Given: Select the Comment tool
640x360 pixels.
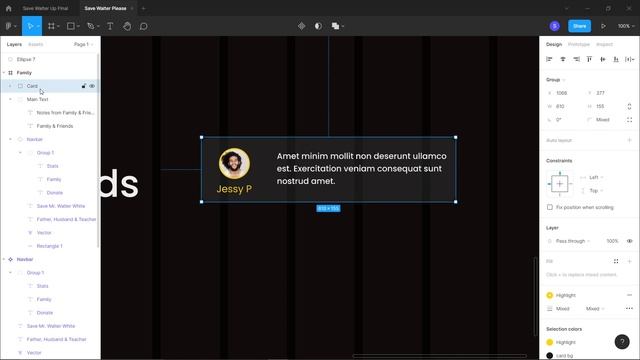Looking at the screenshot, I should 144,26.
